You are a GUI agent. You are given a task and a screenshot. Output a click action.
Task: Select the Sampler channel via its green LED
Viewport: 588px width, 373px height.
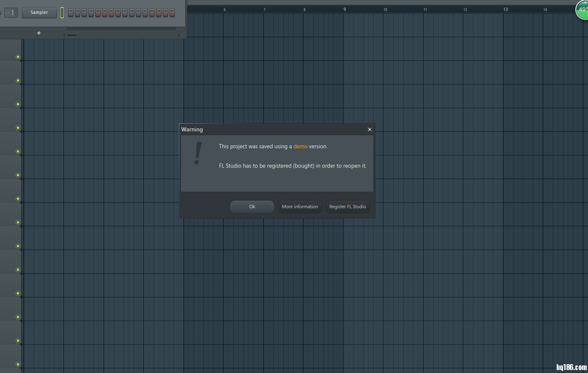[62, 13]
